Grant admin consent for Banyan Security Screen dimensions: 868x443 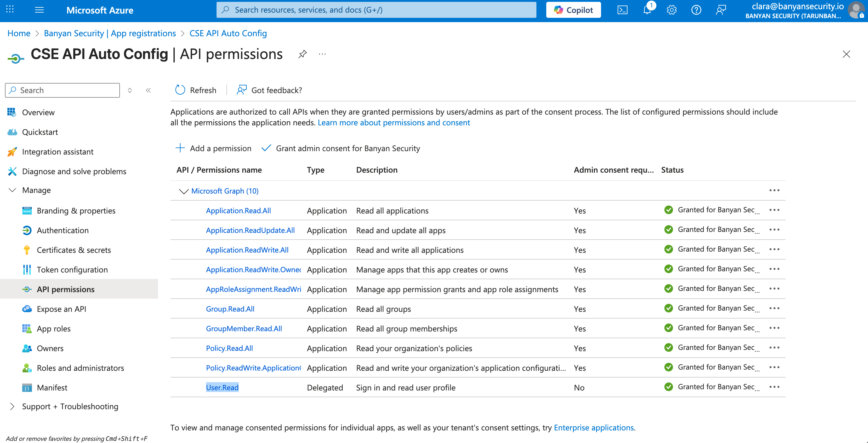click(341, 148)
